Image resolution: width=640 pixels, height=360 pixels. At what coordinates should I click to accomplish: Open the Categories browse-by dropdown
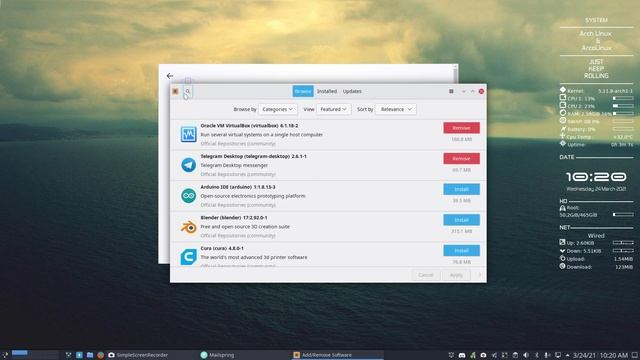(x=278, y=109)
